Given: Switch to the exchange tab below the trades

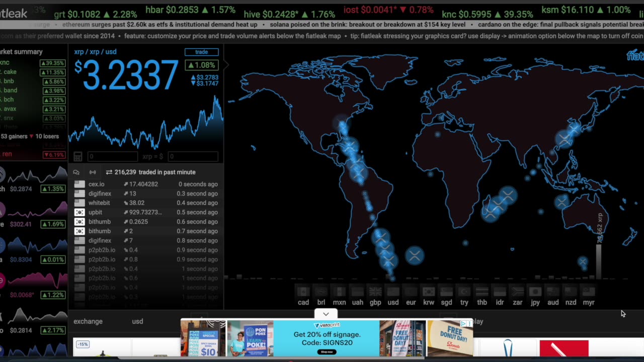Looking at the screenshot, I should click(88, 321).
